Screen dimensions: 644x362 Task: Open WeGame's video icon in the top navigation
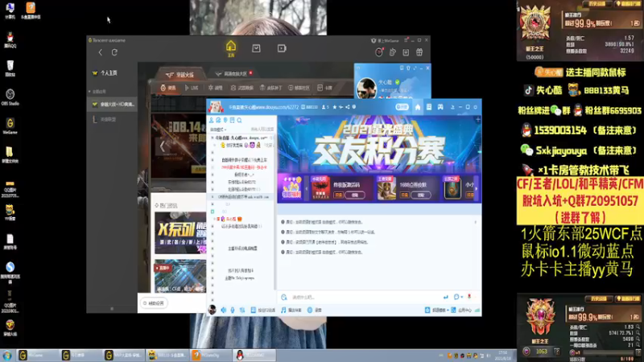click(x=282, y=48)
